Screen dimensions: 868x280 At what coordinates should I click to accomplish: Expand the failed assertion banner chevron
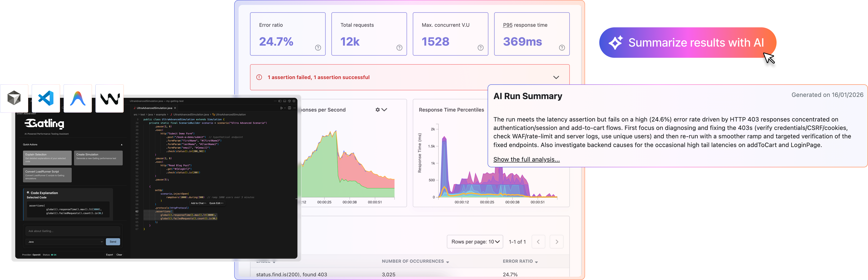click(x=556, y=77)
